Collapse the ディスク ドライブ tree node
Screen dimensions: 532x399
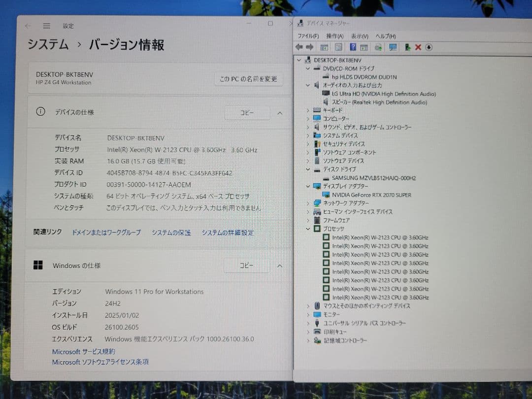pyautogui.click(x=308, y=169)
